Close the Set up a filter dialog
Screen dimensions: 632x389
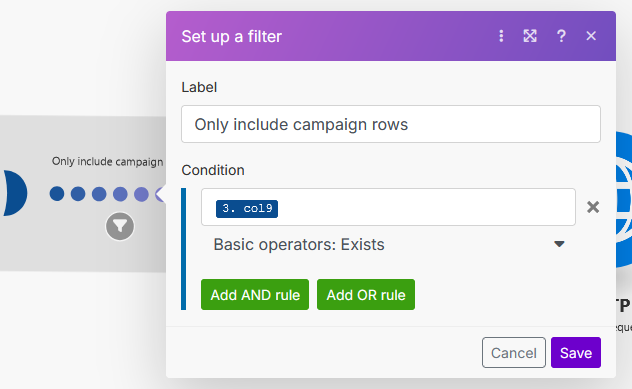591,36
